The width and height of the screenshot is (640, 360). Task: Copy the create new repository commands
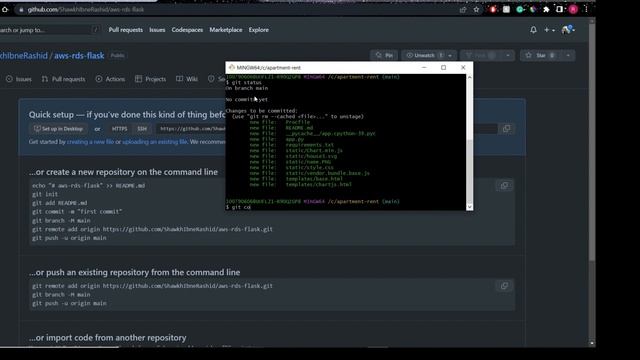tap(504, 186)
